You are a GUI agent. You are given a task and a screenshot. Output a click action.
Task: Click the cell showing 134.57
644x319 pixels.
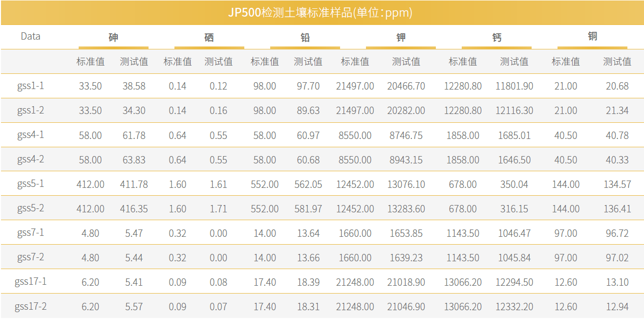click(x=617, y=184)
